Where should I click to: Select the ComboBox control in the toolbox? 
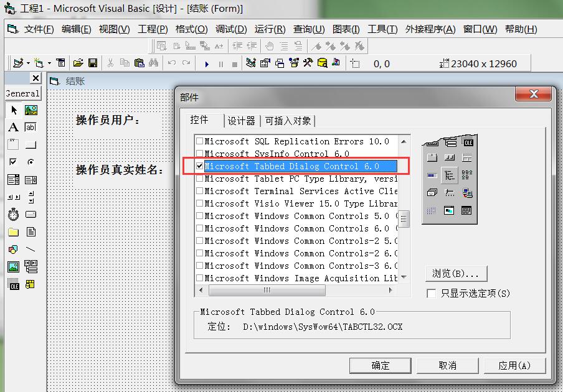[x=13, y=179]
